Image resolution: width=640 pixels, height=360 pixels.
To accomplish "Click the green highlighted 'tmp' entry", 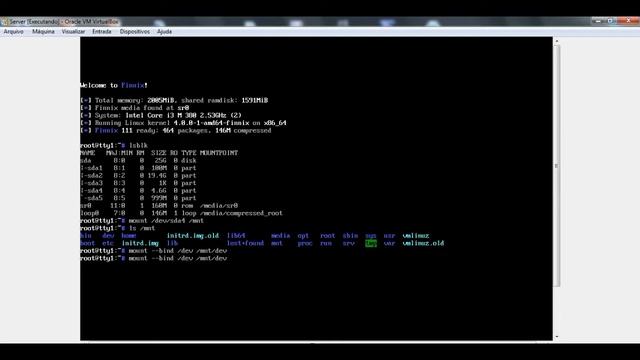I will 371,243.
